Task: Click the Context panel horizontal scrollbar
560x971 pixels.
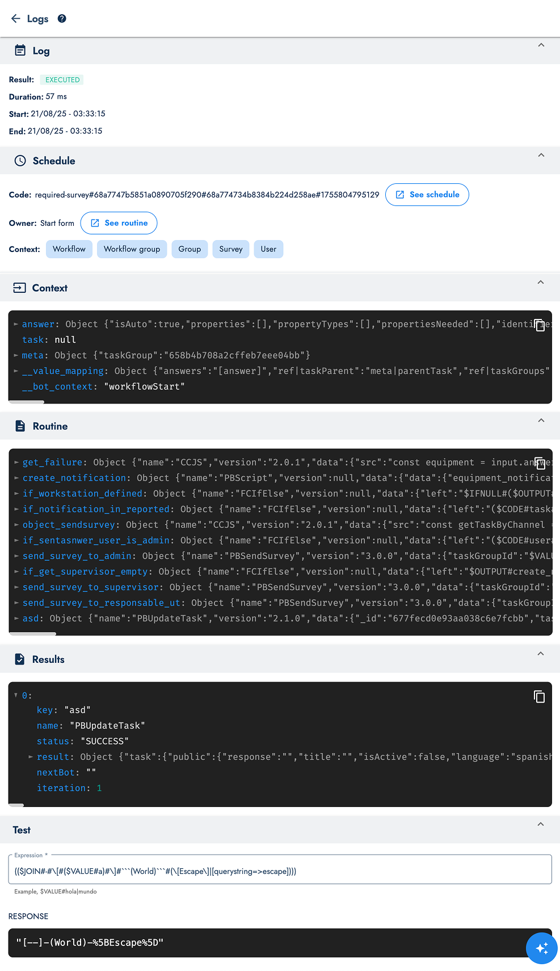Action: pos(26,402)
